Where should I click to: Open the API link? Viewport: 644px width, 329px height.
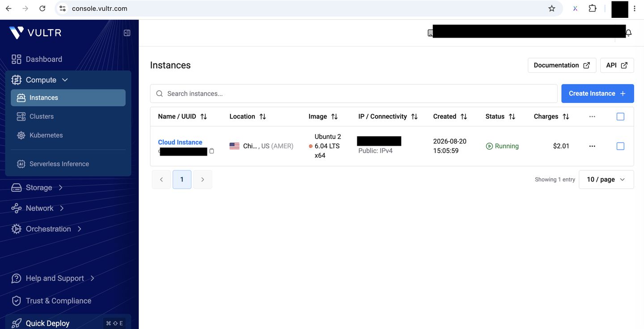pos(617,65)
